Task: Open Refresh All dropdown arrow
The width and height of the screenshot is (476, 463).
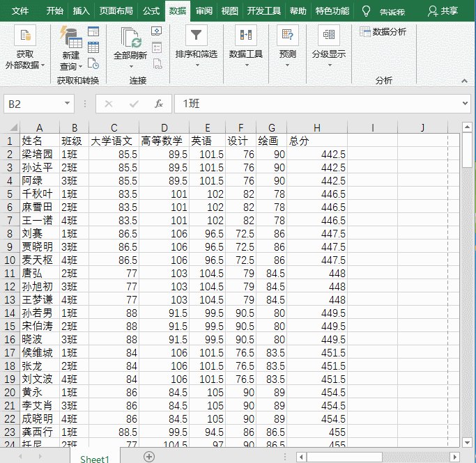Action: click(131, 66)
